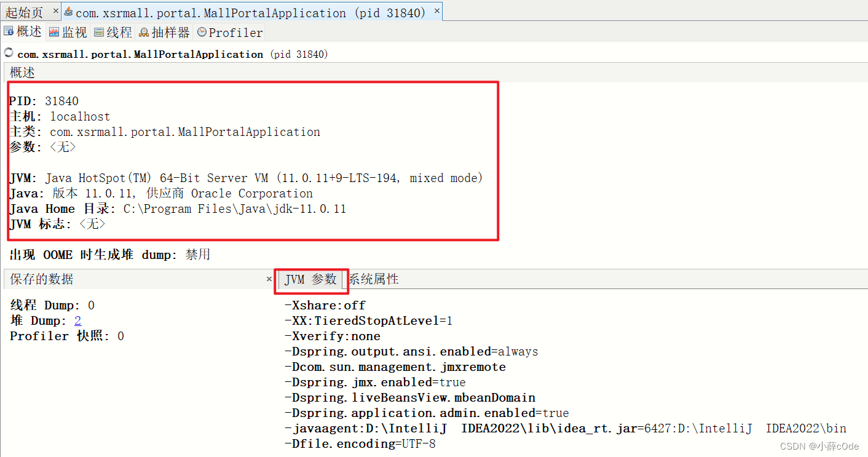Click the -Xverify:none argument
Viewport: 868px width, 457px height.
coord(332,336)
